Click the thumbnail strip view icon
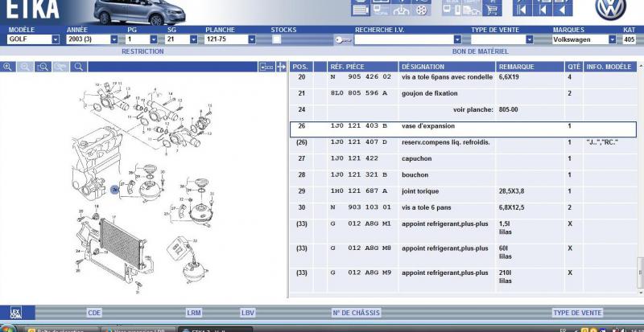Screen dimensions: 644x332 point(266,67)
